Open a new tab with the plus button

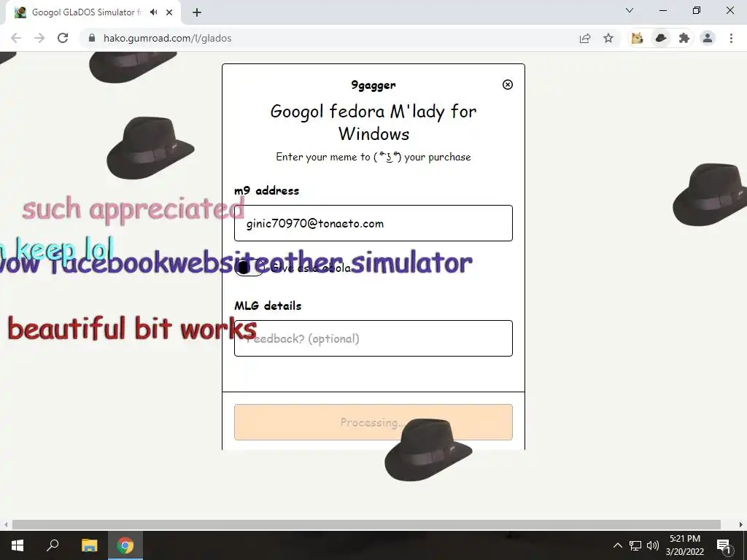[x=197, y=12]
